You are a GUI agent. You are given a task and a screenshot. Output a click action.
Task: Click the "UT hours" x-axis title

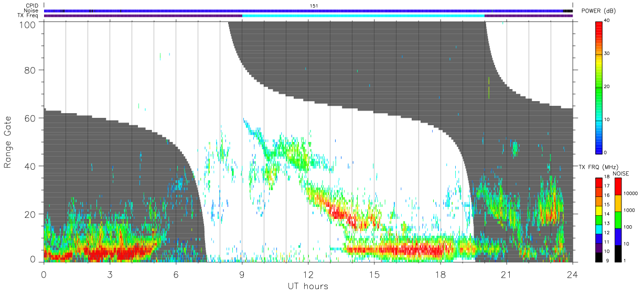(308, 286)
